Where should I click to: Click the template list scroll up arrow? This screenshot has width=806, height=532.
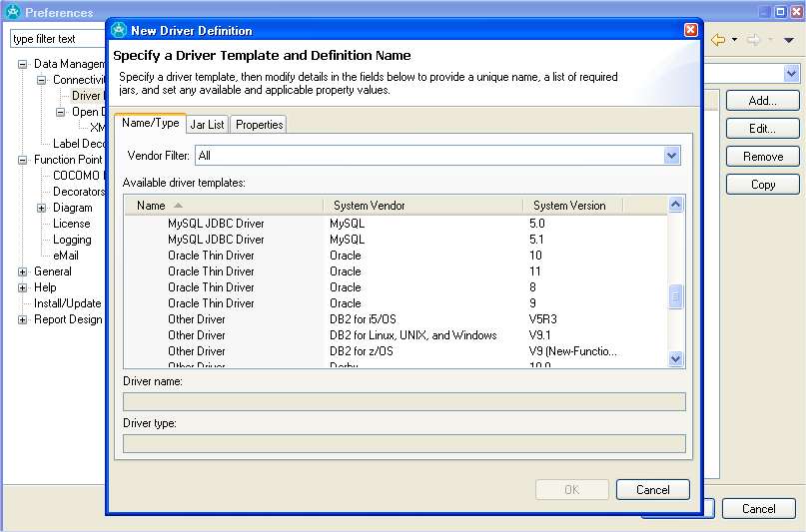point(675,205)
